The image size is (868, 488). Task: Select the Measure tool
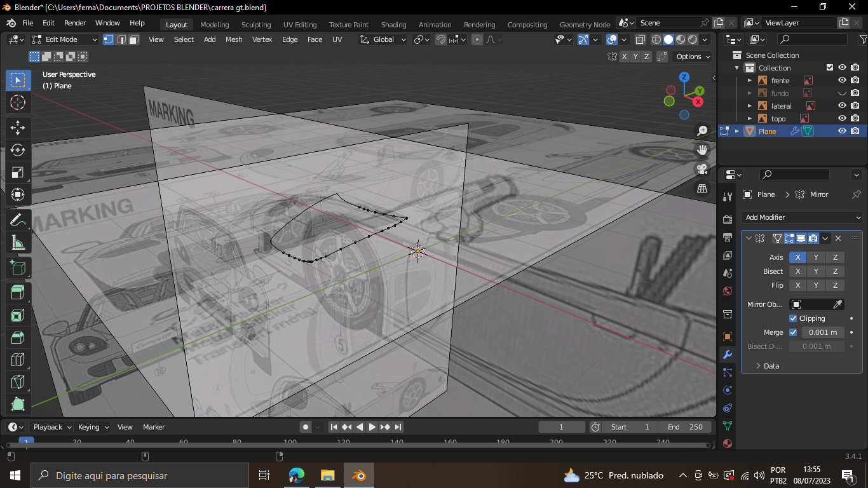(x=18, y=242)
